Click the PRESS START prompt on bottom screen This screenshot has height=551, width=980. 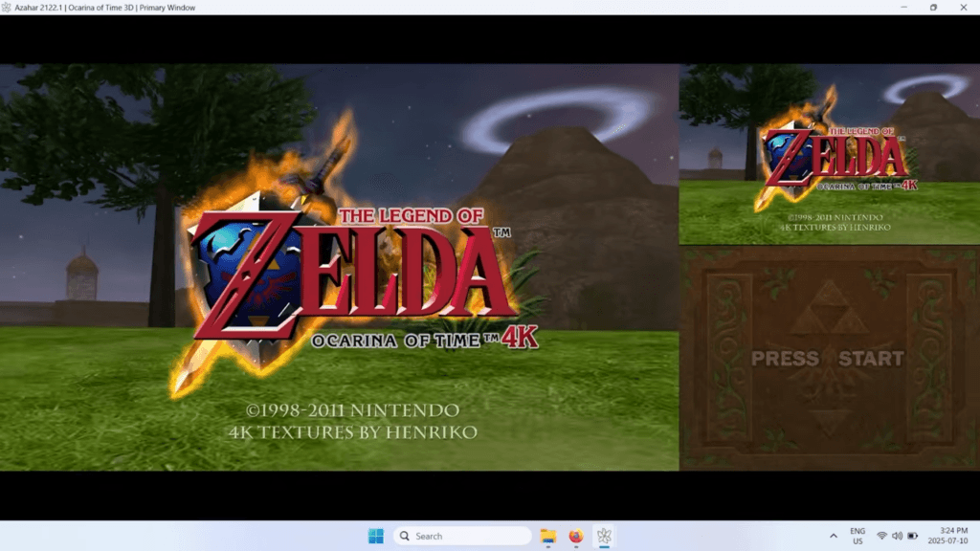point(828,359)
